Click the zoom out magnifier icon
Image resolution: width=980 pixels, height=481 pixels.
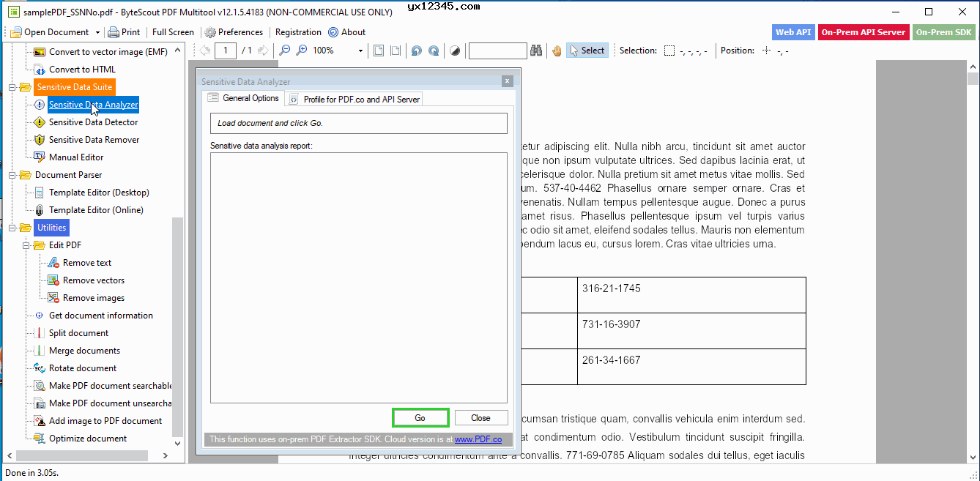[284, 51]
